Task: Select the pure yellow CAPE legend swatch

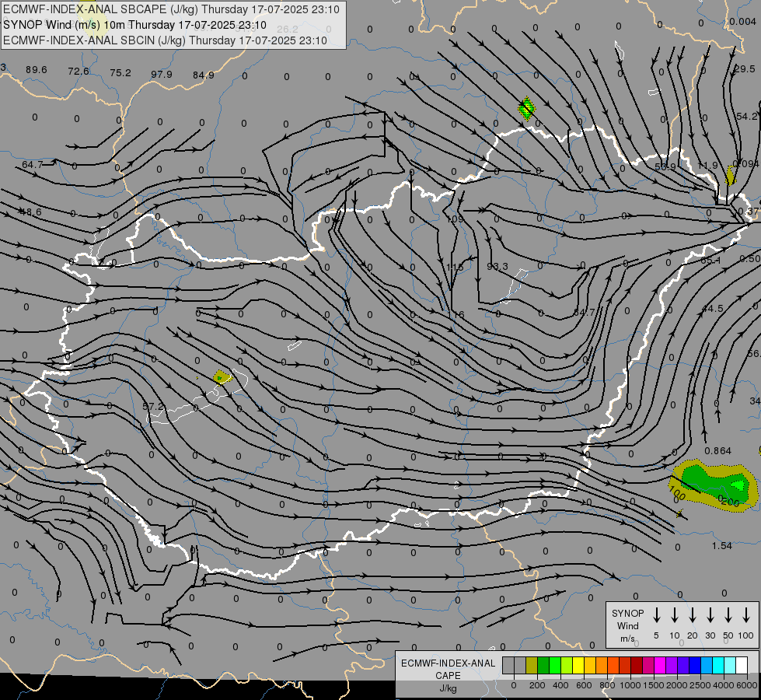Action: pyautogui.click(x=578, y=666)
